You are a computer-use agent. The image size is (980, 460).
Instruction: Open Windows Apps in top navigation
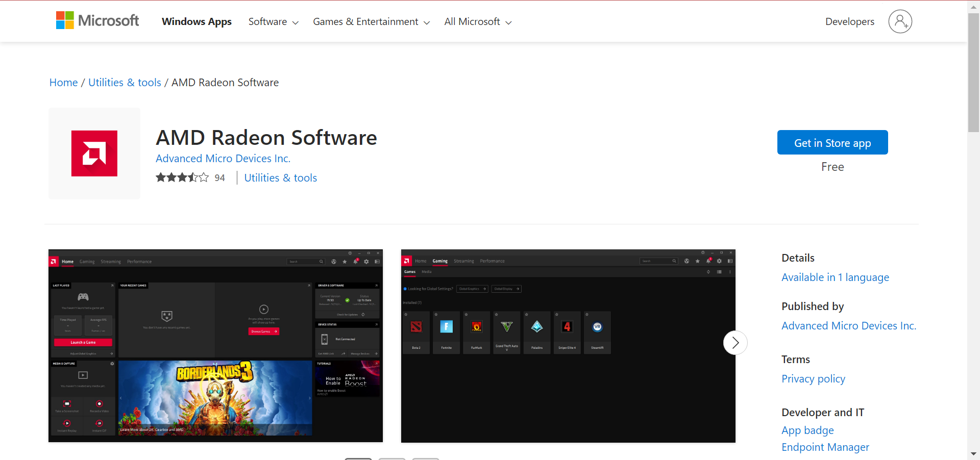point(197,21)
